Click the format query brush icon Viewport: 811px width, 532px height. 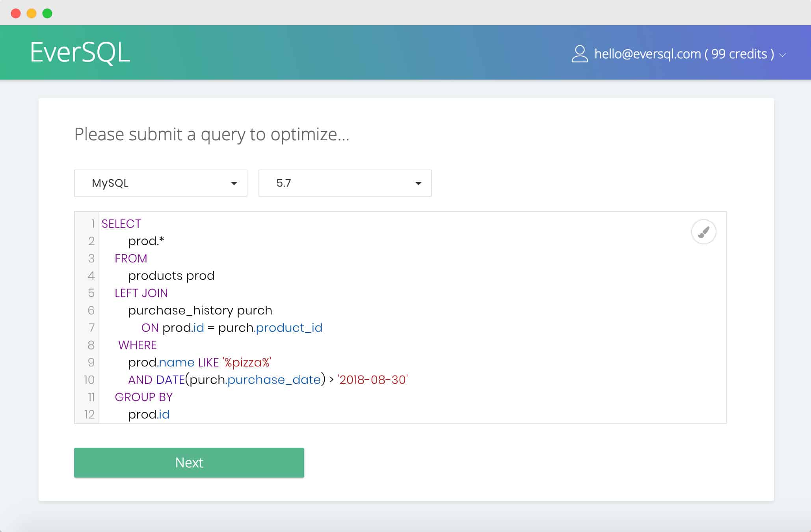(703, 232)
